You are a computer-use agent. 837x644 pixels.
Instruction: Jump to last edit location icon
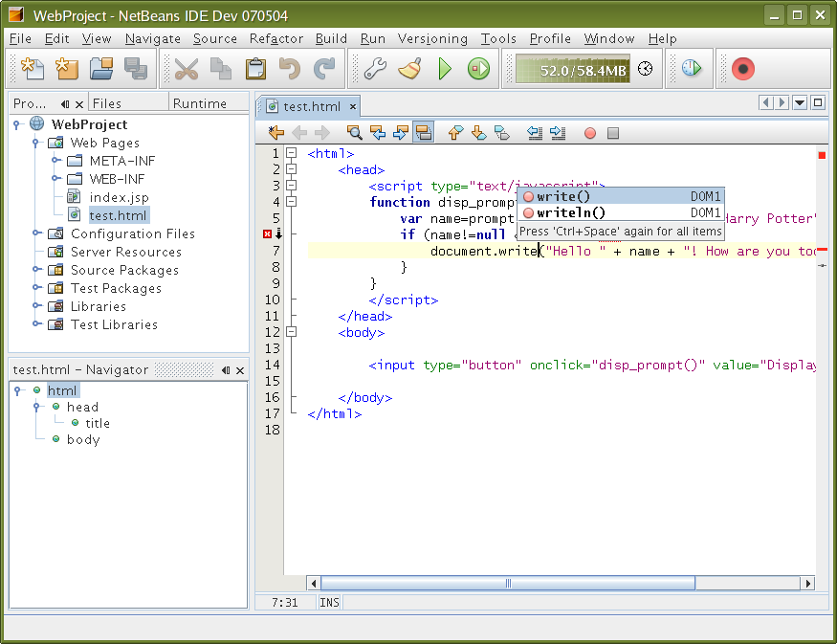[276, 132]
